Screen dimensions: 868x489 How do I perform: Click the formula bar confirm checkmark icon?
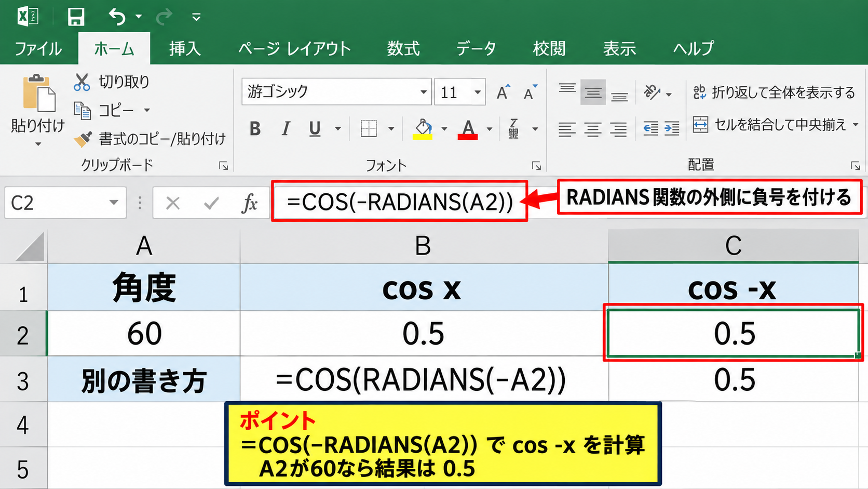point(211,203)
